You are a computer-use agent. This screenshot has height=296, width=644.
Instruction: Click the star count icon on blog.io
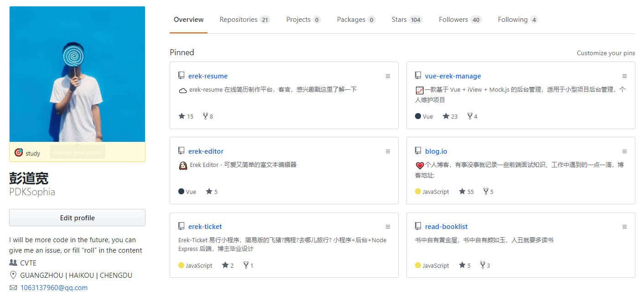pos(462,192)
